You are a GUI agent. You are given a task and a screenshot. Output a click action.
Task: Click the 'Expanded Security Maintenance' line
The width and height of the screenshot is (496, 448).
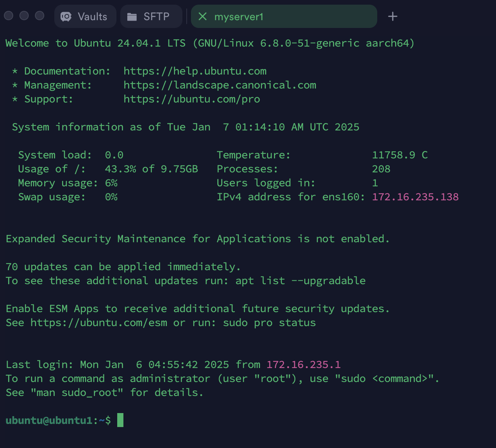[x=198, y=239]
